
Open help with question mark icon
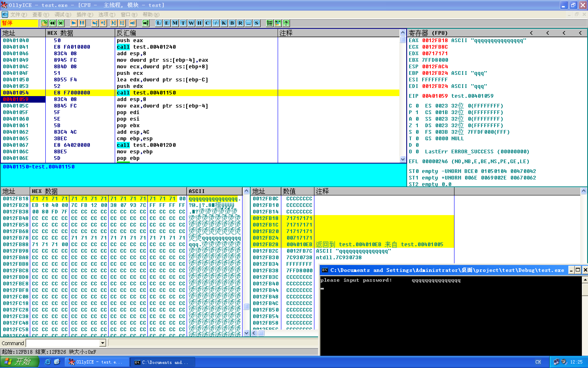(x=286, y=23)
